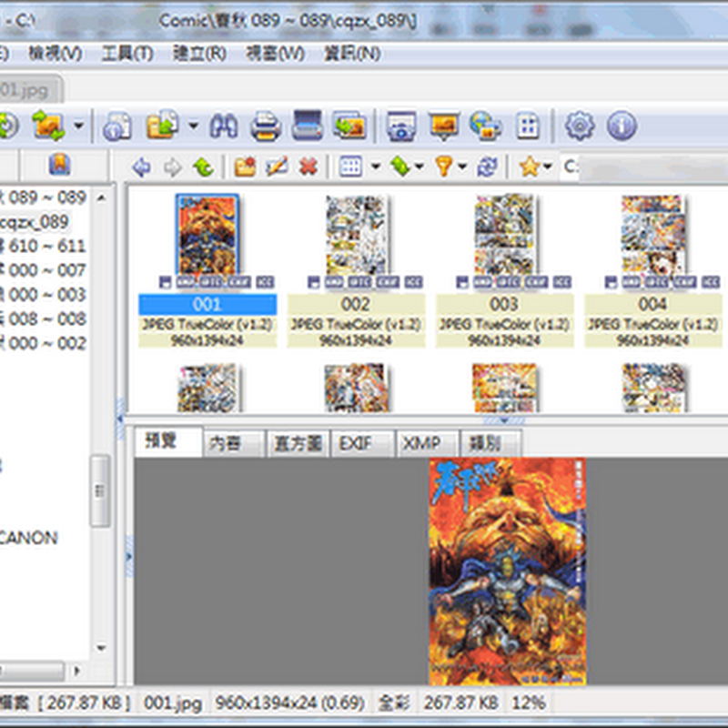Select thumbnail 002

(356, 235)
